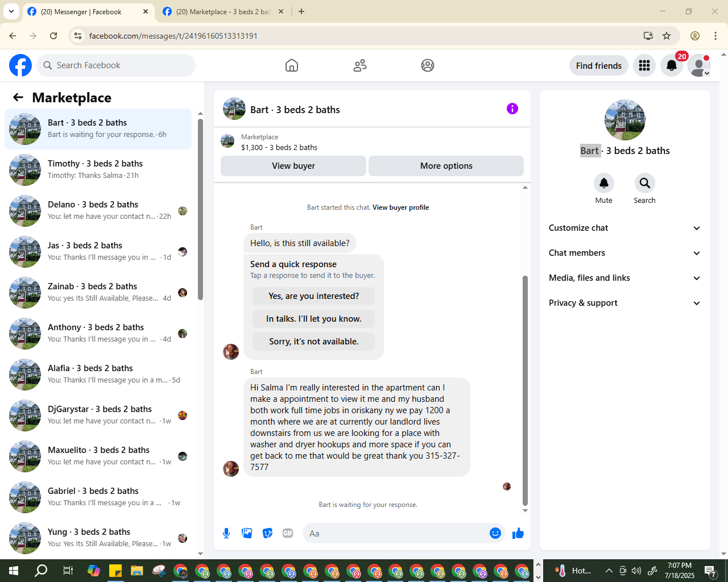Choose a sticker icon in composer
Viewport: 728px width, 582px height.
pyautogui.click(x=267, y=533)
